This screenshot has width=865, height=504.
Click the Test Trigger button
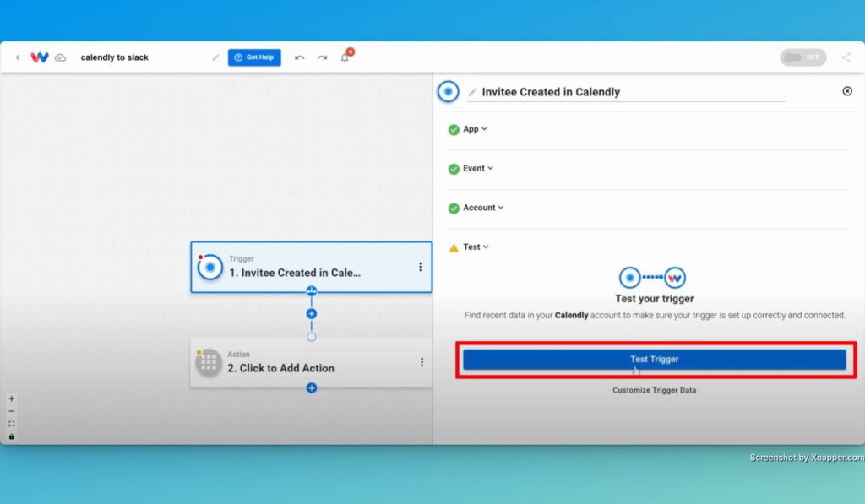tap(655, 359)
